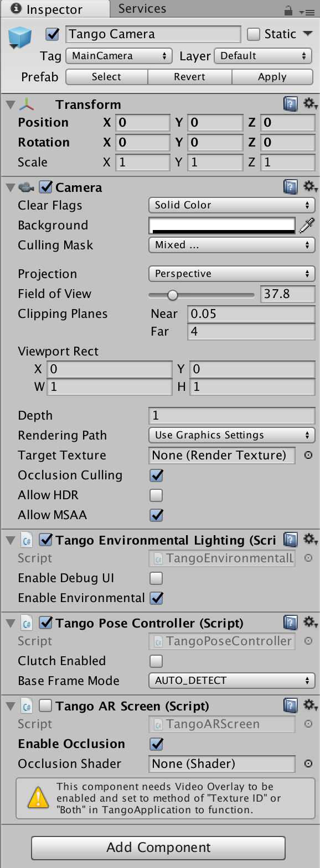Click Add Component button
Screen dimensions: 320x868
click(158, 848)
